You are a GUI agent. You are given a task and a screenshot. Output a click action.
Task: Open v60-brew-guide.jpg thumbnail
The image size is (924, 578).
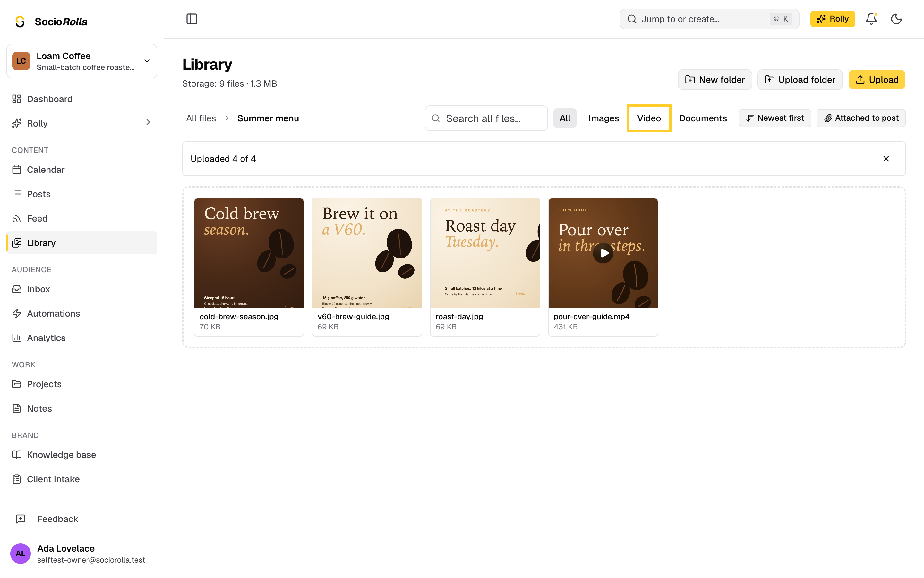pos(367,253)
